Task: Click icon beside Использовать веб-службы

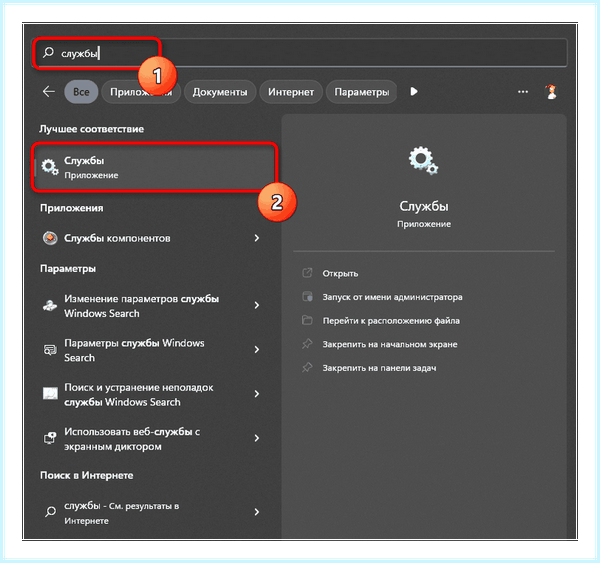Action: [50, 438]
